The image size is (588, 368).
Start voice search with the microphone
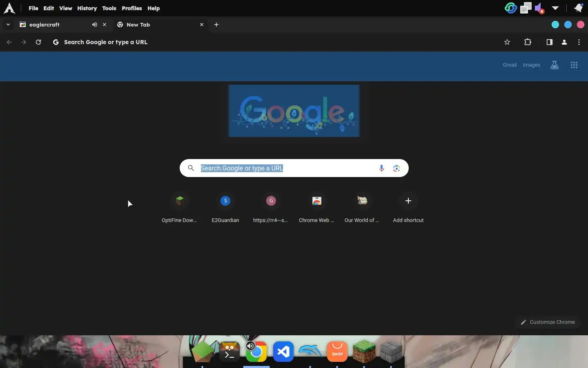coord(381,168)
